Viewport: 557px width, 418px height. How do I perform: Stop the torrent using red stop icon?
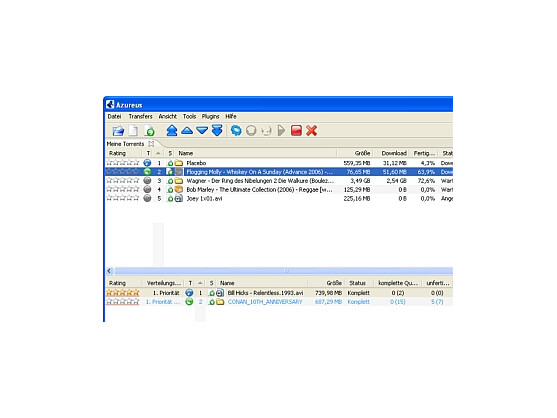296,131
